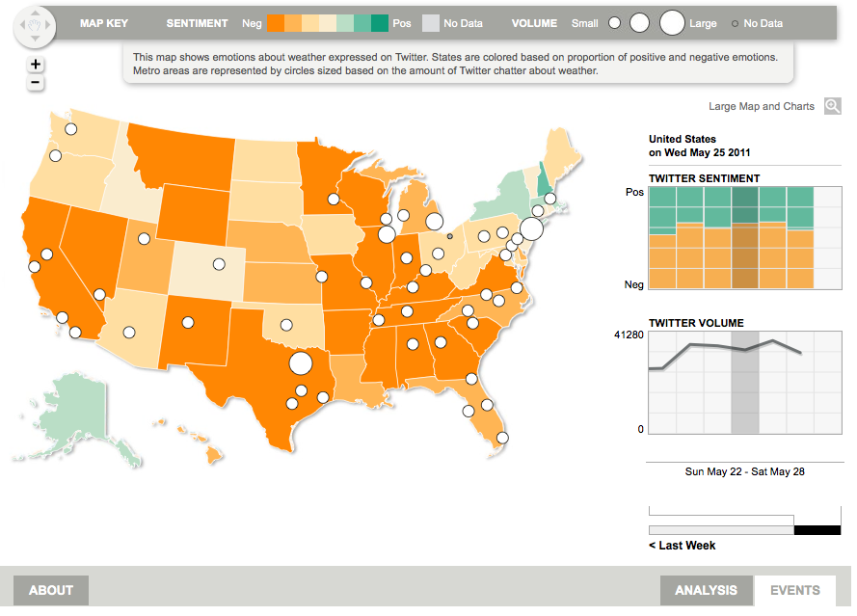The width and height of the screenshot is (857, 616).
Task: Select the metro circle in Utah
Action: pyautogui.click(x=144, y=239)
